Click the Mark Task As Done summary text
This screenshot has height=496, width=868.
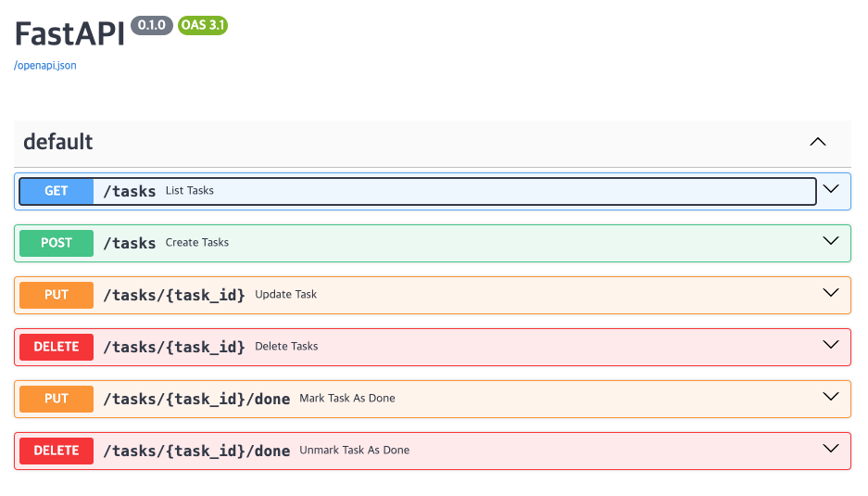tap(347, 399)
